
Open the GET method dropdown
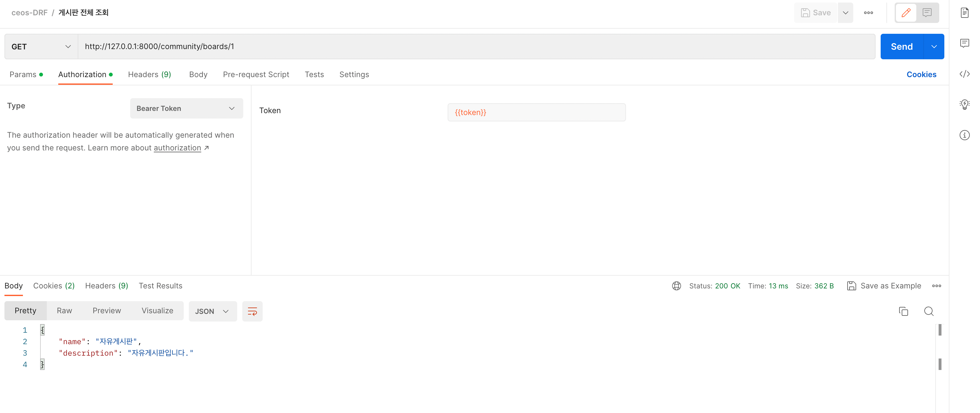(41, 47)
